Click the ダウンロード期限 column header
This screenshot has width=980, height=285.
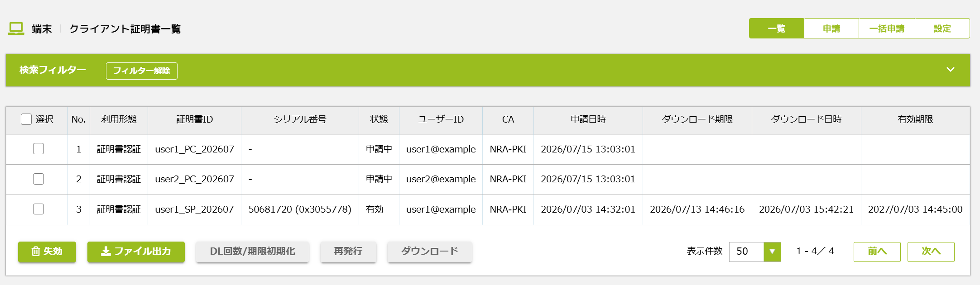pyautogui.click(x=697, y=119)
